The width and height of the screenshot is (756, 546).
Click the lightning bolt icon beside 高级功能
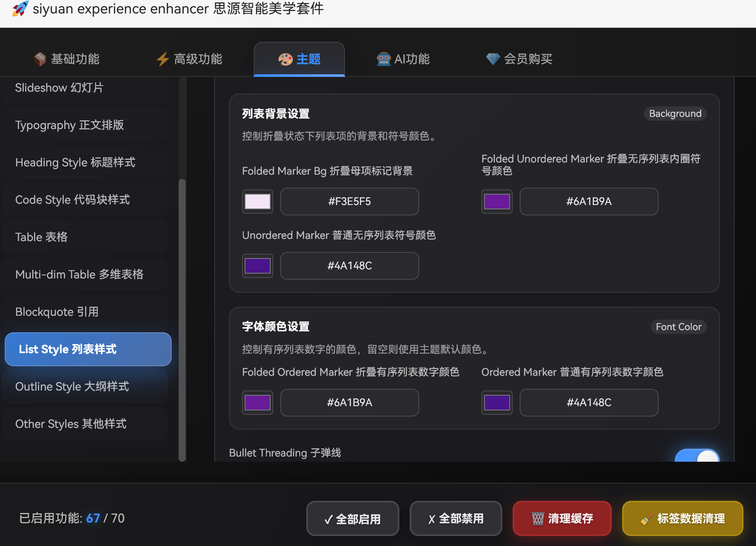point(163,59)
